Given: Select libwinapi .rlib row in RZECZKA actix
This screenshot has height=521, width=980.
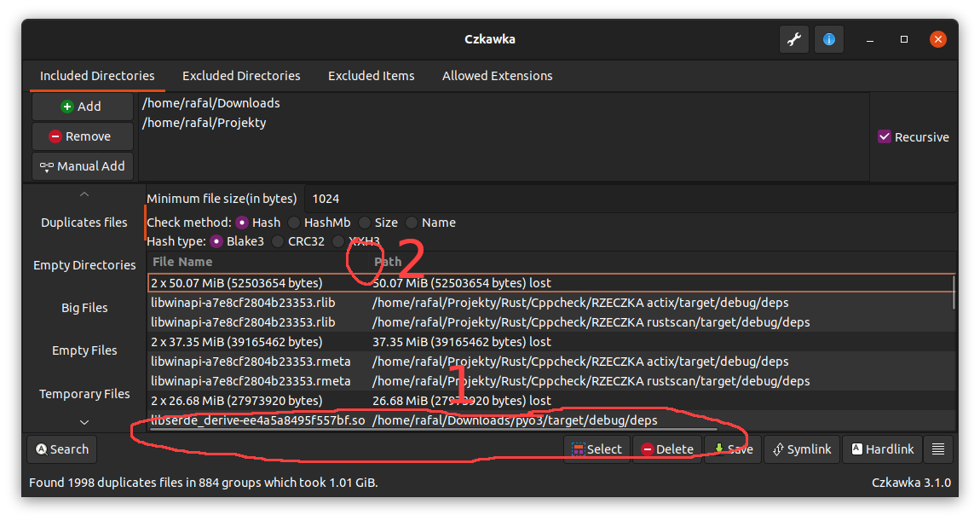Looking at the screenshot, I should point(550,303).
